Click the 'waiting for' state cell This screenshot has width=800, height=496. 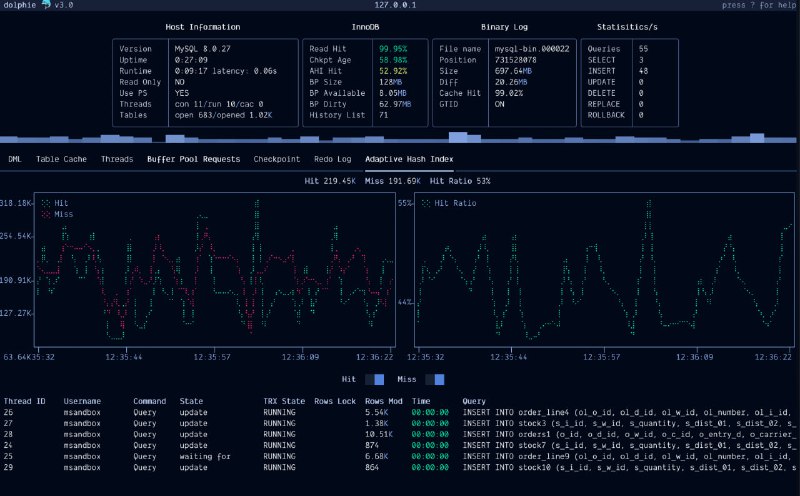[205, 457]
